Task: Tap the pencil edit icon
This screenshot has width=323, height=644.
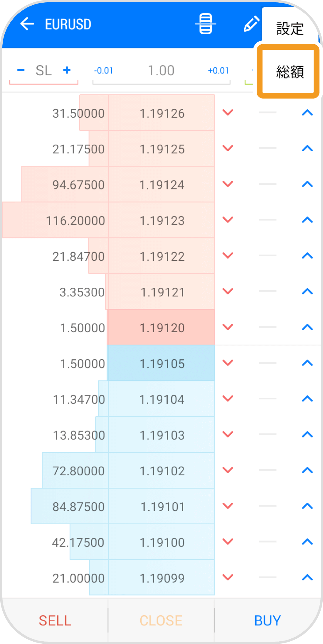Action: point(251,24)
